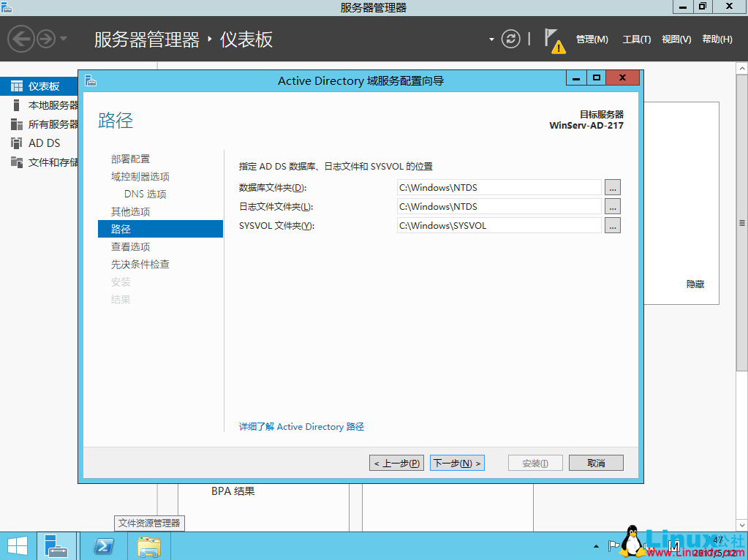
Task: Open 所有服务器 in the sidebar
Action: [x=44, y=123]
